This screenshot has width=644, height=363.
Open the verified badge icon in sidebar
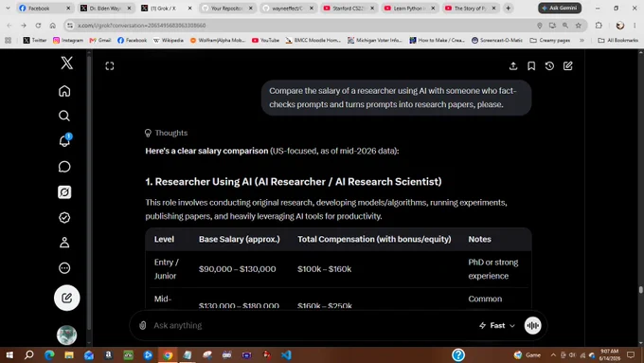coord(64,217)
